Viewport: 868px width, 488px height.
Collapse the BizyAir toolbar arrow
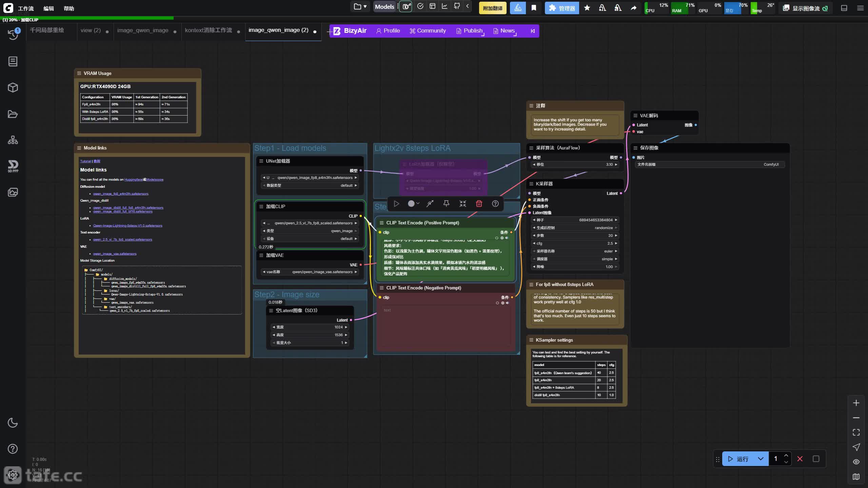click(533, 31)
